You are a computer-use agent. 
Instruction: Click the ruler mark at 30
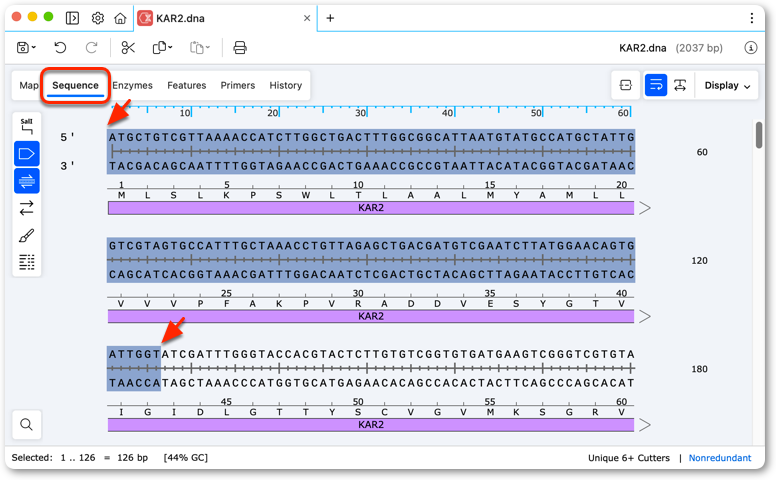[x=360, y=113]
